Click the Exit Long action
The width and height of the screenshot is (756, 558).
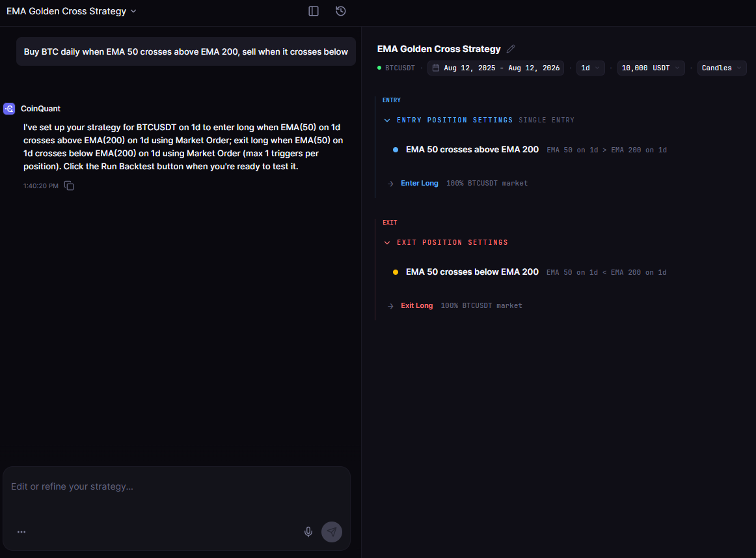pos(416,305)
